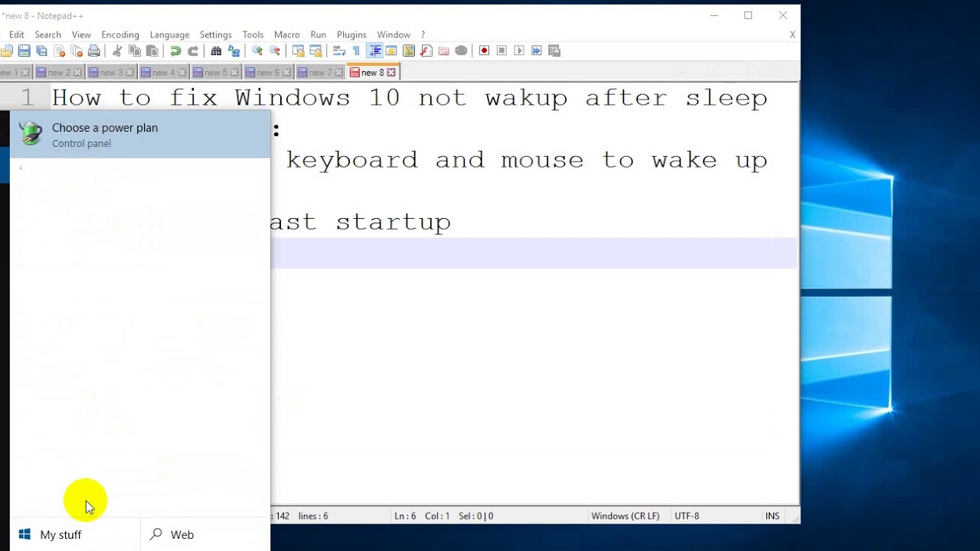Click the Close document toolbar icon
The image size is (980, 551).
(59, 51)
